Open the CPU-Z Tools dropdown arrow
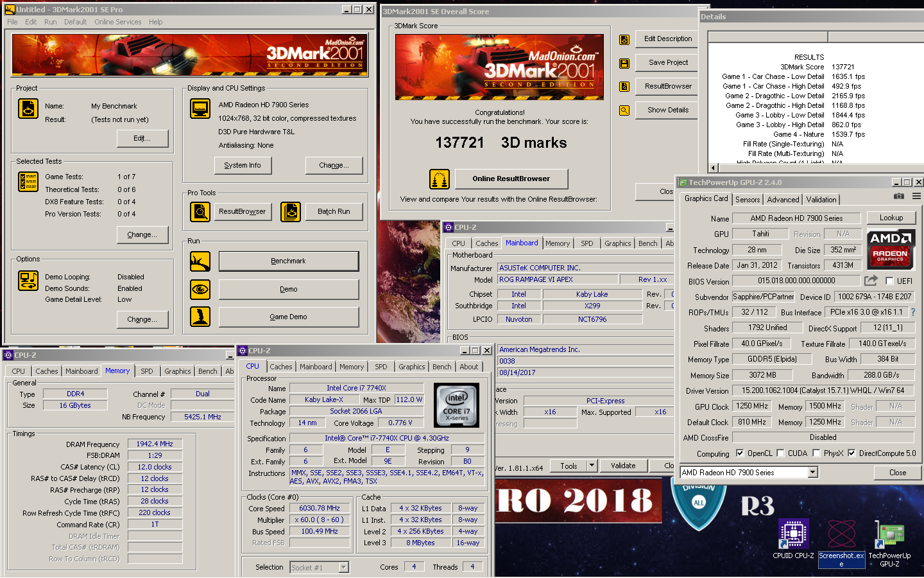924x578 pixels. point(592,466)
